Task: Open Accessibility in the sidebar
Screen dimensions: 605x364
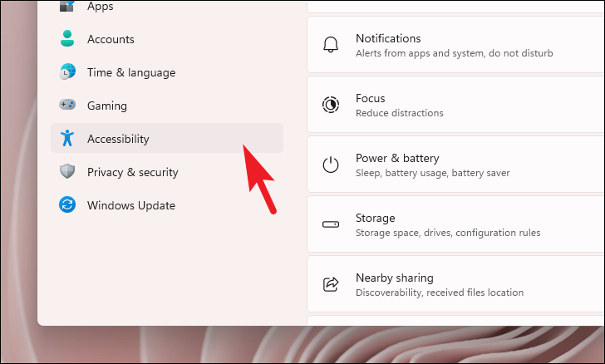Action: [167, 138]
